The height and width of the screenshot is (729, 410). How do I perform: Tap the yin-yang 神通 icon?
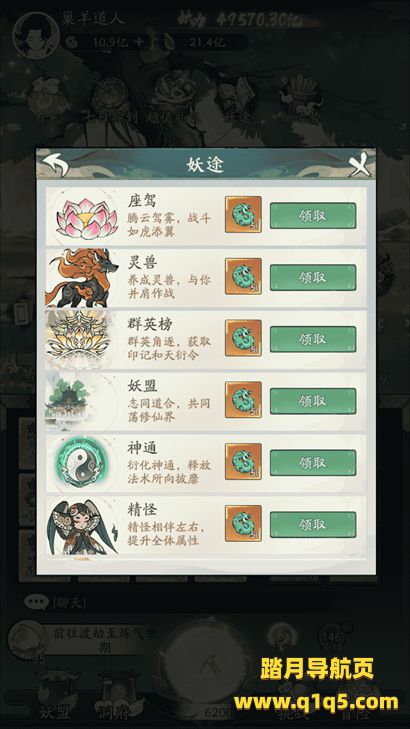[81, 463]
